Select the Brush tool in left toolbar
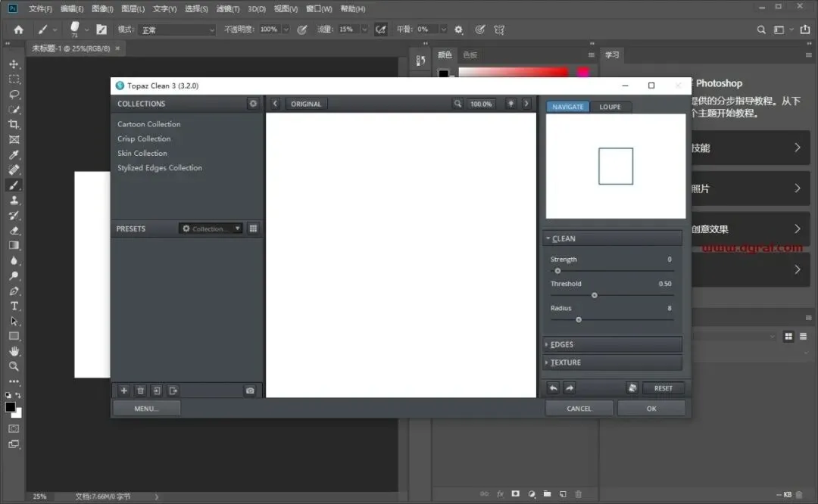This screenshot has width=818, height=504. pyautogui.click(x=14, y=185)
